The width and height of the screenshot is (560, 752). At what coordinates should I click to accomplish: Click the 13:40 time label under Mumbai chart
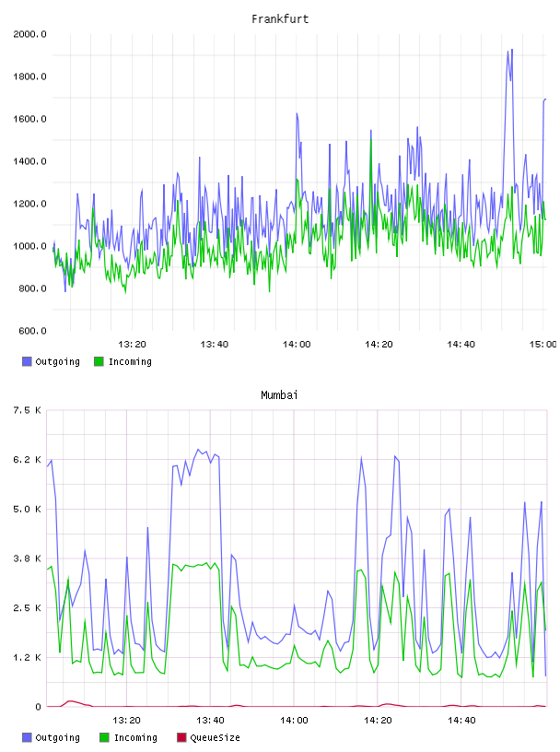[210, 721]
